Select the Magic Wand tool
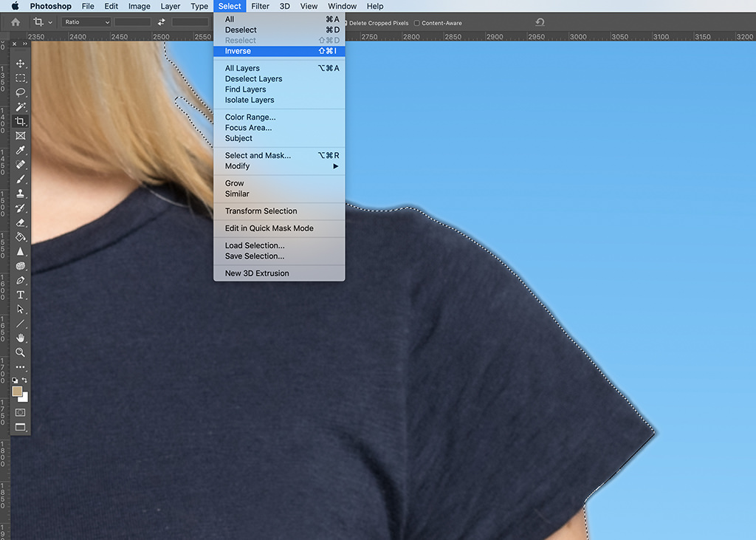The width and height of the screenshot is (756, 540). tap(20, 106)
